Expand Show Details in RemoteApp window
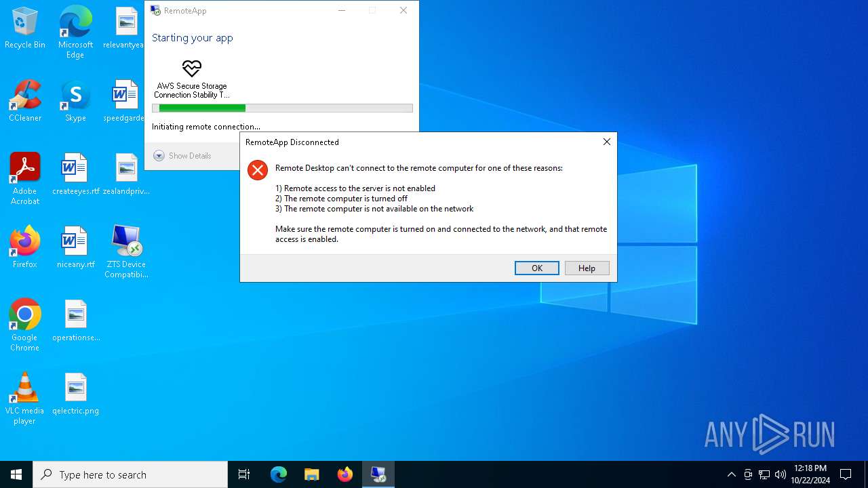The image size is (868, 488). (182, 156)
